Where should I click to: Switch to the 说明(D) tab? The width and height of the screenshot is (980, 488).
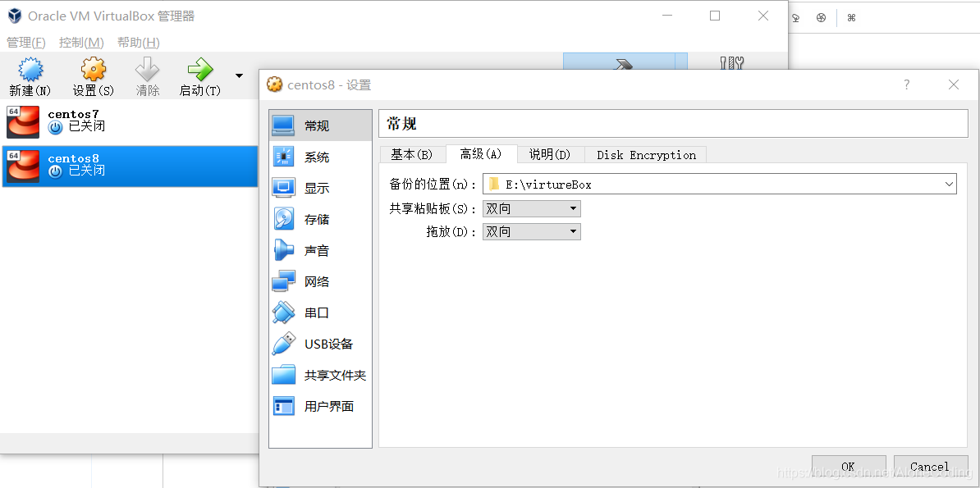click(551, 155)
